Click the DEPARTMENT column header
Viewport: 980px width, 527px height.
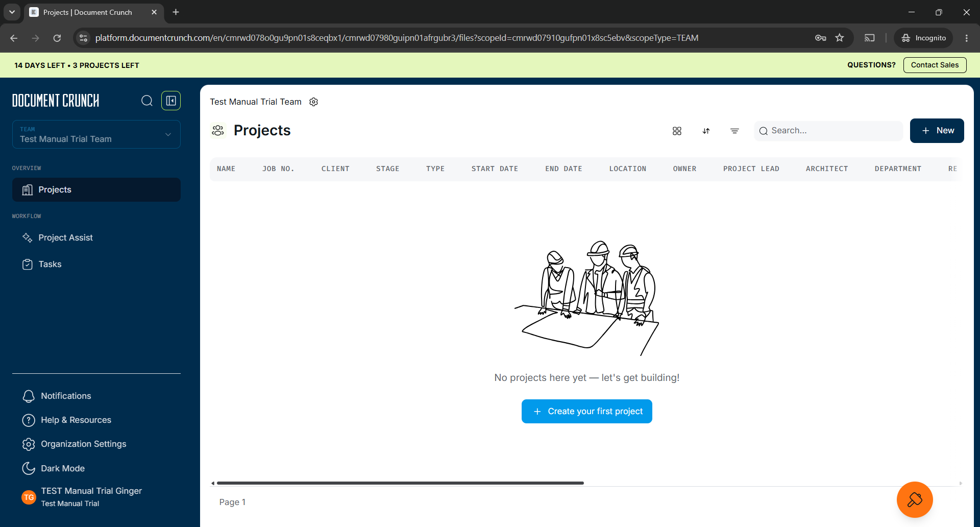tap(898, 169)
